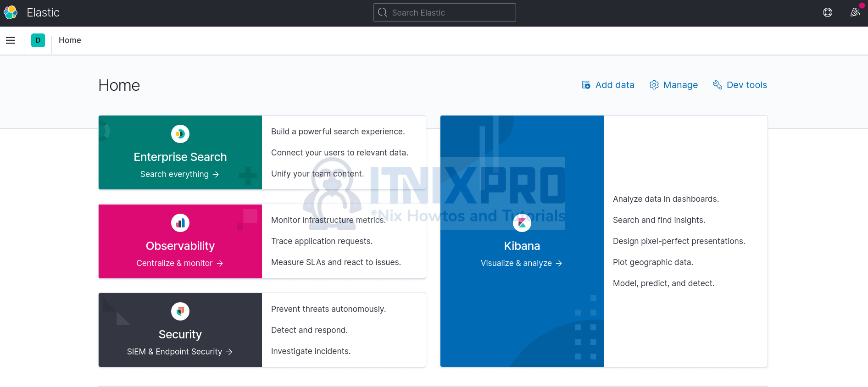The width and height of the screenshot is (868, 387).
Task: Open the Enterprise Search title
Action: tap(180, 157)
